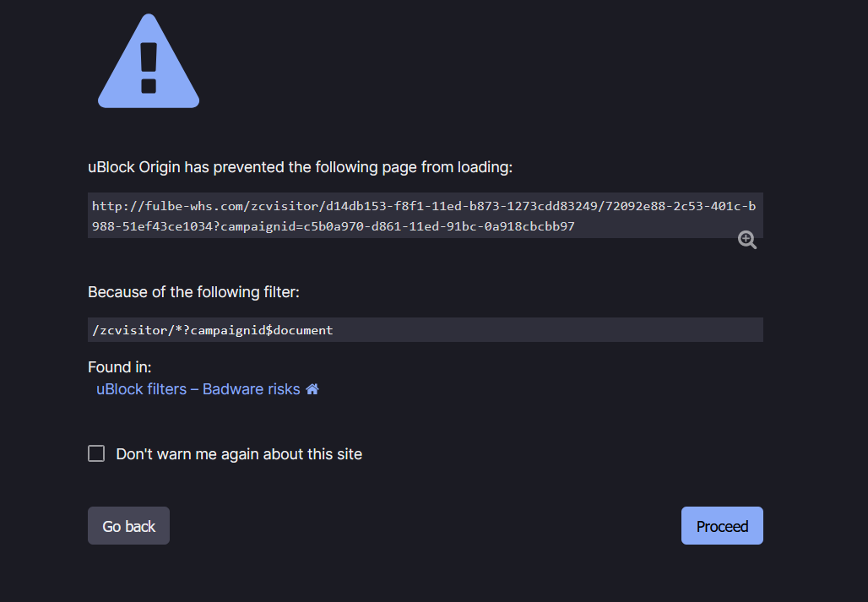Image resolution: width=868 pixels, height=602 pixels.
Task: Click the URL's second line containing campaignid
Action: point(333,226)
